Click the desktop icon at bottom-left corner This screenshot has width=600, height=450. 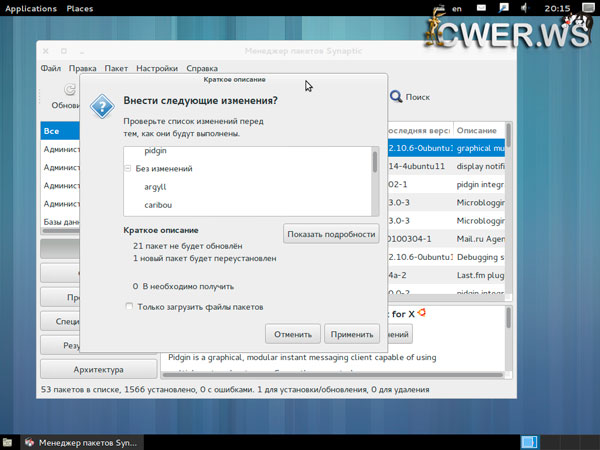(7, 442)
